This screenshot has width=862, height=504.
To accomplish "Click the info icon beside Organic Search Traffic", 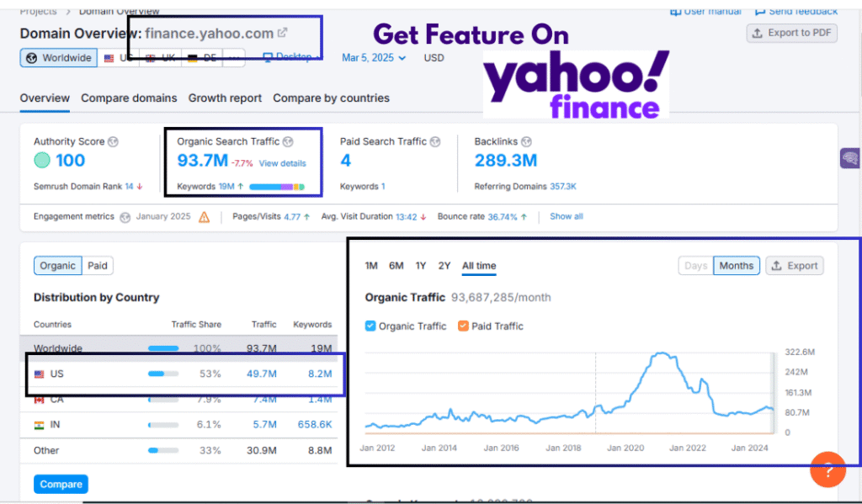I will (x=288, y=141).
